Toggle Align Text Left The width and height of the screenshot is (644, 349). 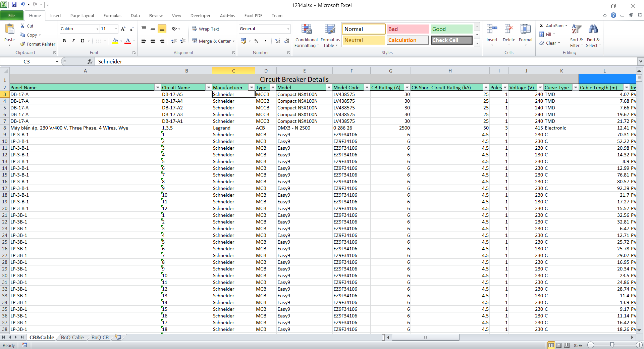click(144, 41)
